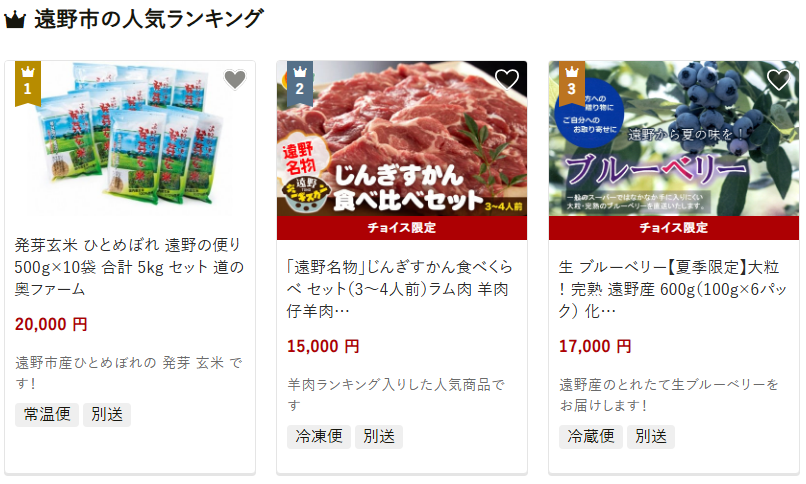Viewport: 806px width, 484px height.
Task: Select the 冷蔵便 tag
Action: coord(591,437)
